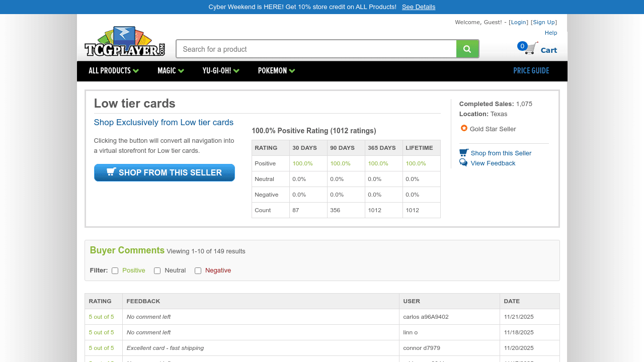Screen dimensions: 644x362
Task: Open the Magic dropdown menu
Action: pos(171,71)
